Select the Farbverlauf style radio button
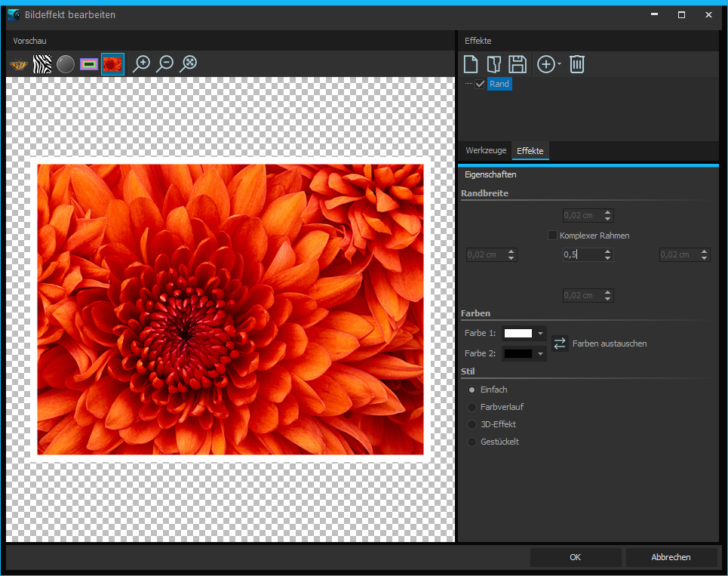Viewport: 728px width, 576px height. (x=472, y=407)
